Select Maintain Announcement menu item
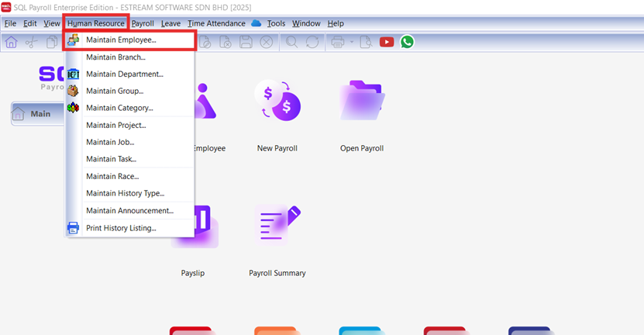The height and width of the screenshot is (335, 644). [129, 210]
